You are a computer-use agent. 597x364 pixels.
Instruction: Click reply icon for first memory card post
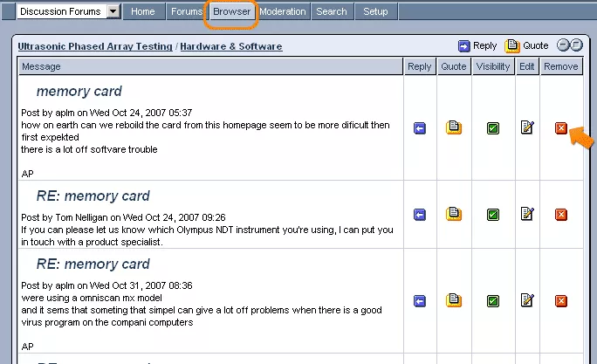click(x=420, y=128)
